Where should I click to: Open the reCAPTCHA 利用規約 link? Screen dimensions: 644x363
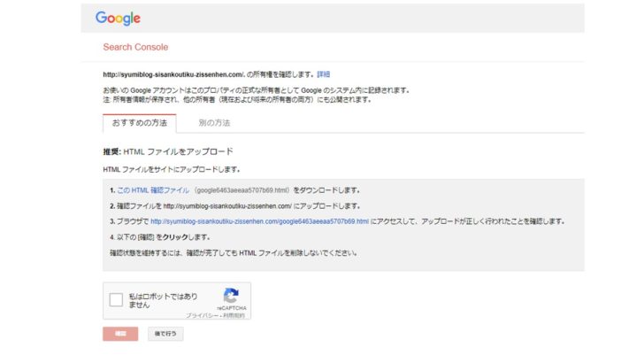(234, 316)
